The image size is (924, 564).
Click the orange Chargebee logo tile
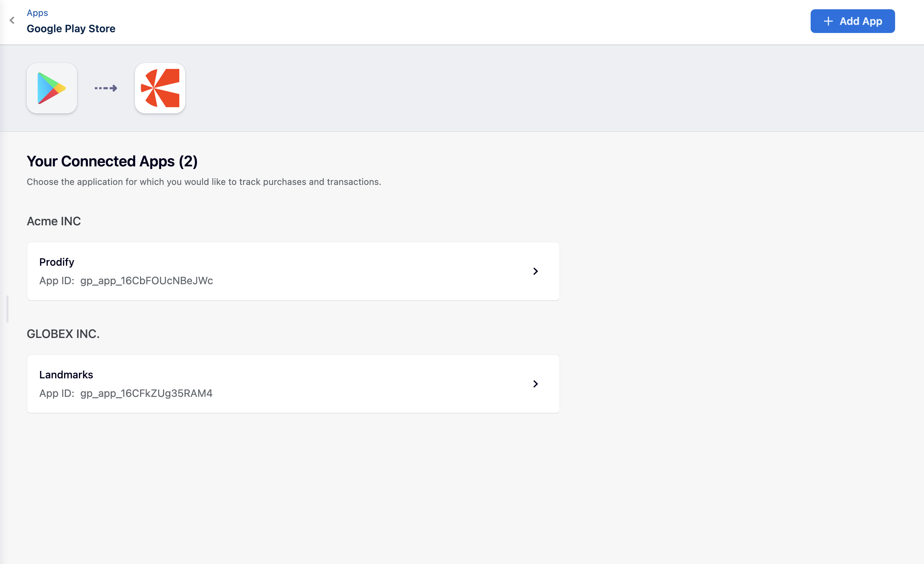click(x=160, y=88)
